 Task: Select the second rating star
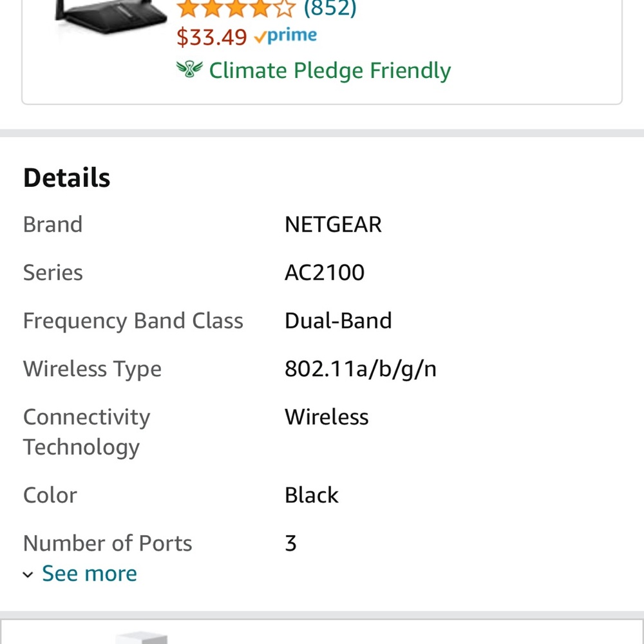(x=211, y=9)
